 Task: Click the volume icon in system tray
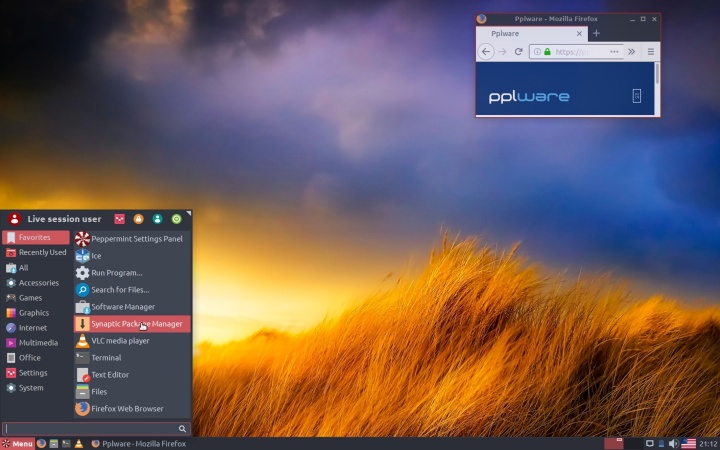click(x=673, y=443)
